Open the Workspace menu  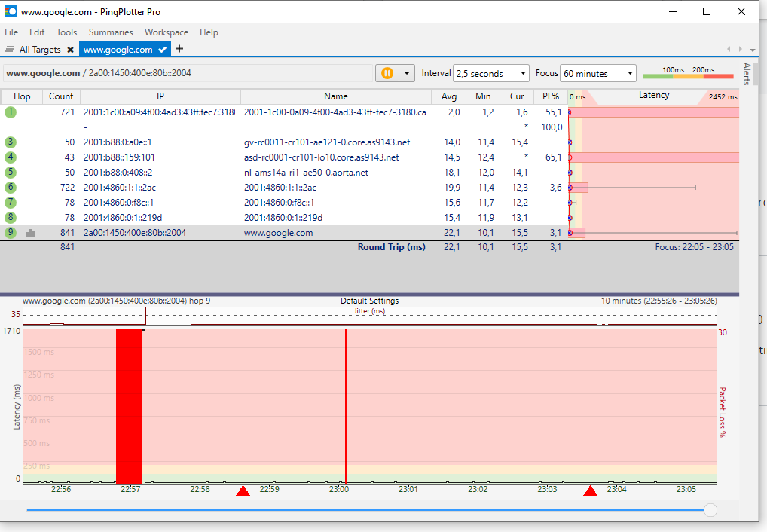tap(166, 32)
